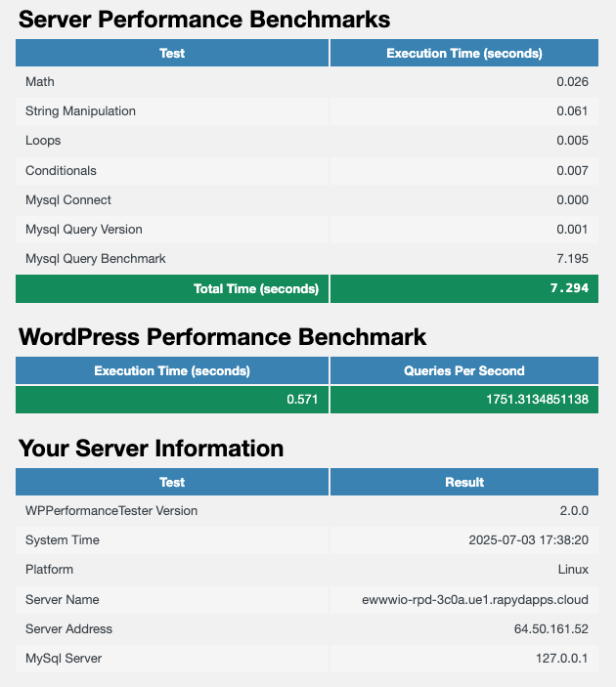Click the 'WPPerformanceTester Version' row label
Image resolution: width=616 pixels, height=687 pixels.
[111, 511]
